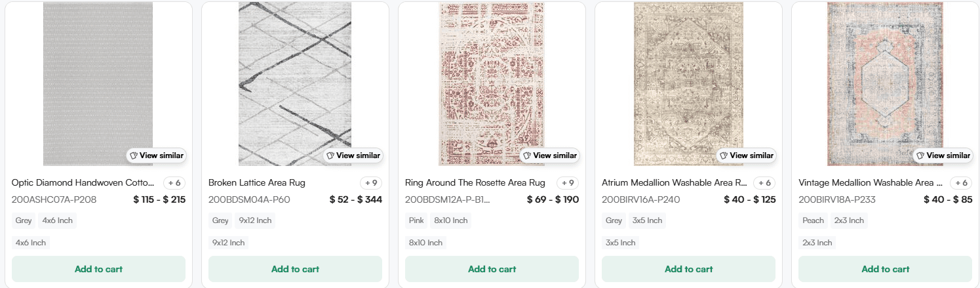980x288 pixels.
Task: Add Broken Lattice Area Rug to cart
Action: (x=295, y=269)
